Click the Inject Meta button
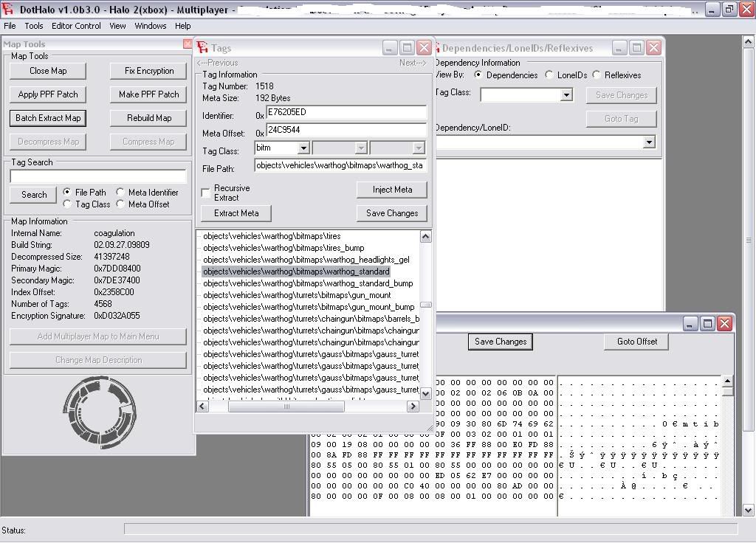The width and height of the screenshot is (756, 543). 392,190
